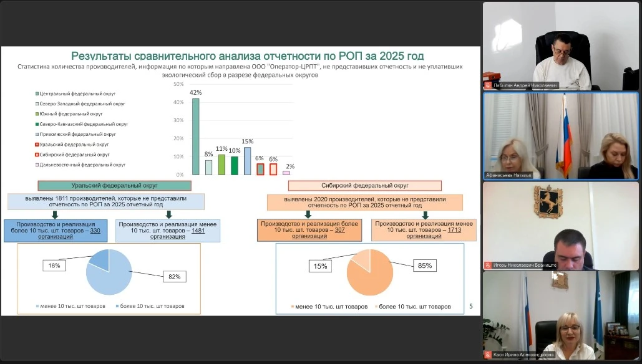
Task: Click the orange Сибирский федеральный округ header box
Action: pos(365,186)
